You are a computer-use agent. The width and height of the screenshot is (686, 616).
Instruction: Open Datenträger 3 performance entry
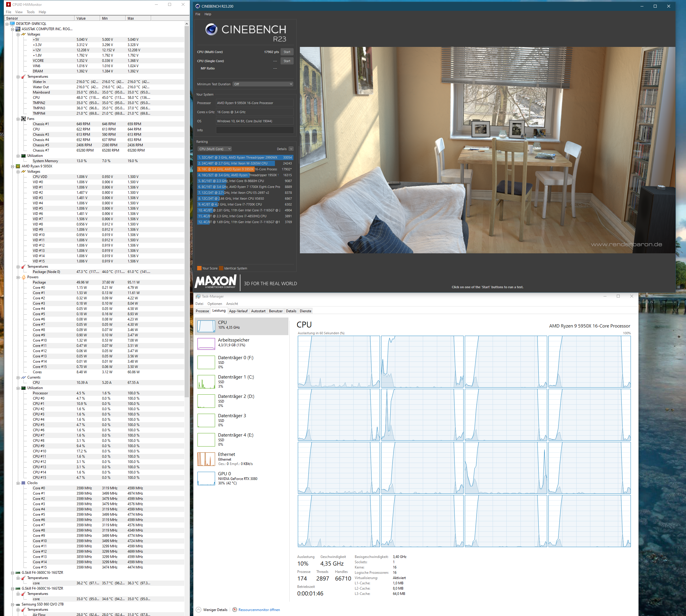241,420
